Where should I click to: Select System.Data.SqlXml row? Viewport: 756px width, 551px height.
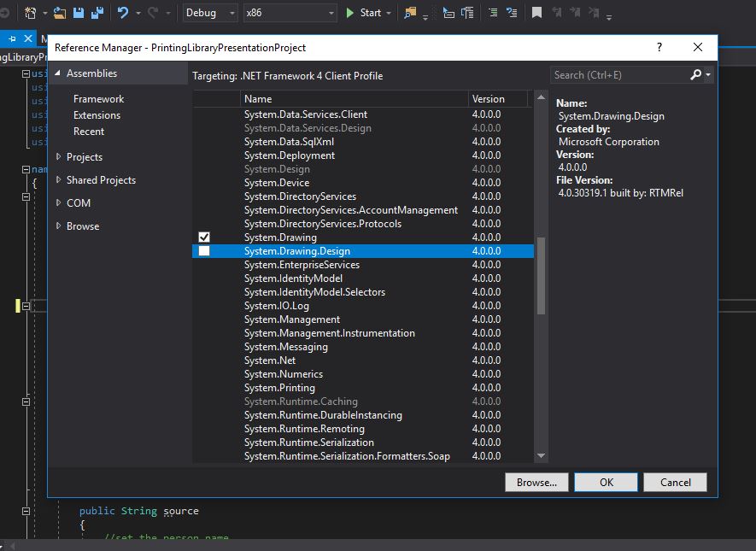tap(363, 142)
